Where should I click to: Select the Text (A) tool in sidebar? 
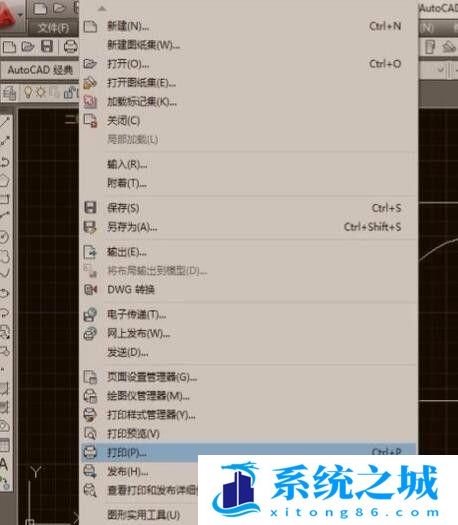click(x=4, y=464)
